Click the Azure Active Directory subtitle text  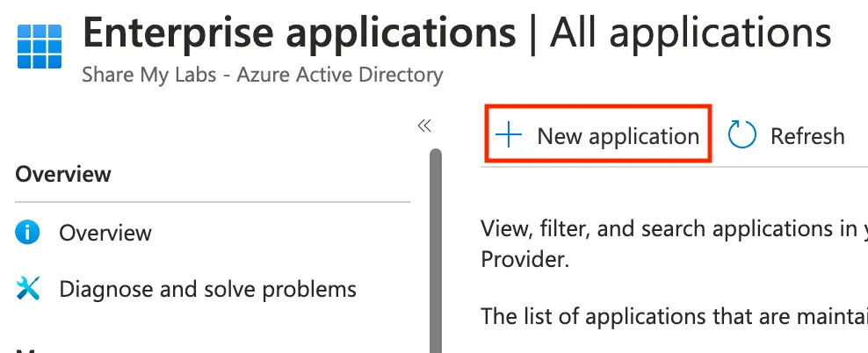click(353, 75)
